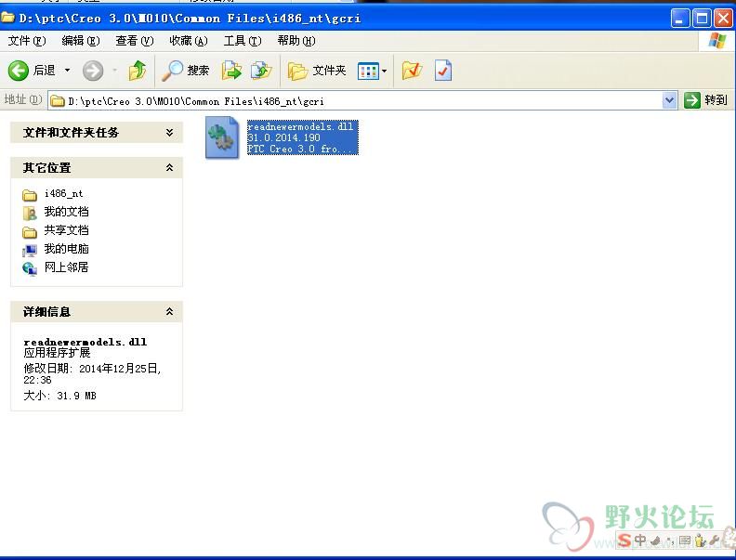The width and height of the screenshot is (736, 560).
Task: Click the folder icon in the address bar
Action: coord(58,101)
